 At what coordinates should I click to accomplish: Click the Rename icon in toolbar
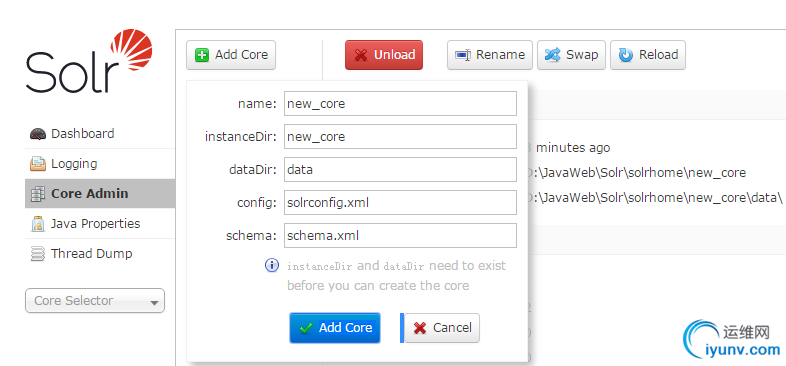pos(463,55)
